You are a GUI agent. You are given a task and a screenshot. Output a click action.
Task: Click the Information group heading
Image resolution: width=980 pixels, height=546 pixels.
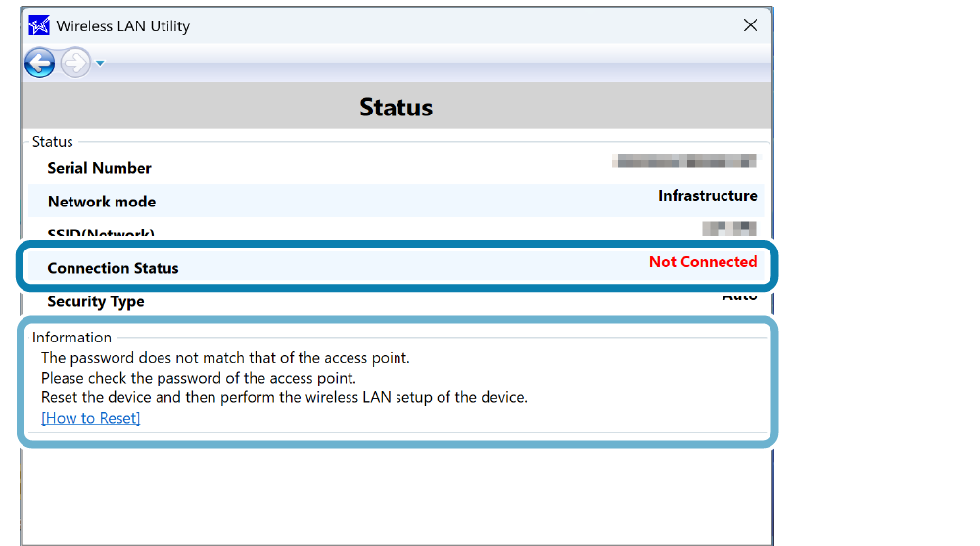(x=71, y=338)
